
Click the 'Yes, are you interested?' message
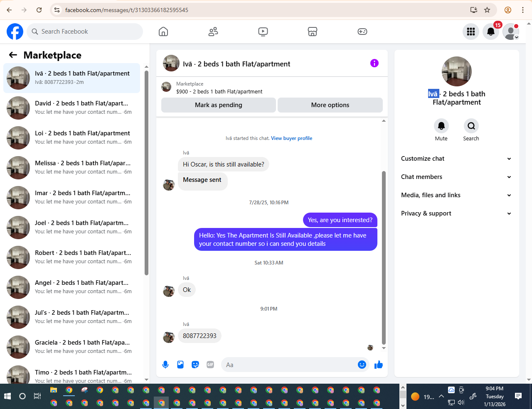[340, 220]
